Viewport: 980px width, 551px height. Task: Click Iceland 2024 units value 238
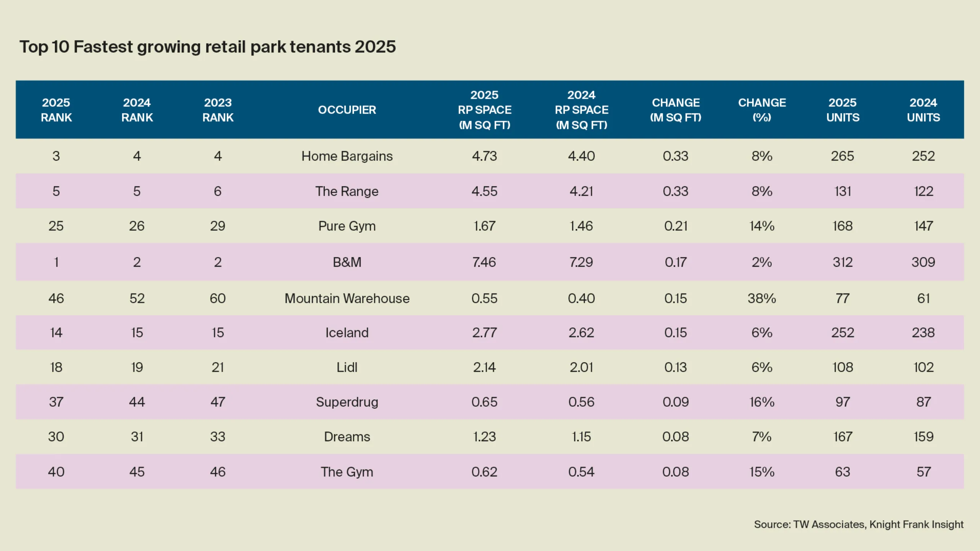tap(923, 333)
